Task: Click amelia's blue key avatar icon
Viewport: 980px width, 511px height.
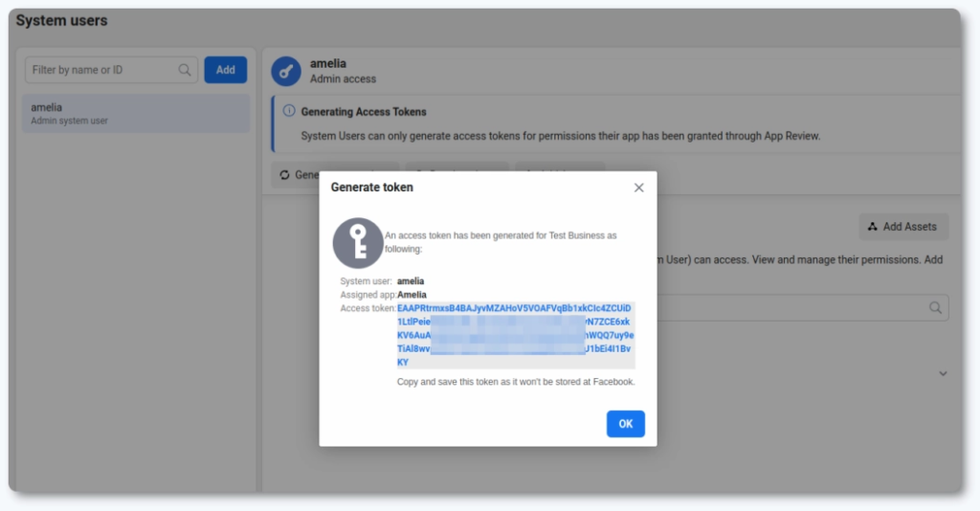Action: [286, 72]
